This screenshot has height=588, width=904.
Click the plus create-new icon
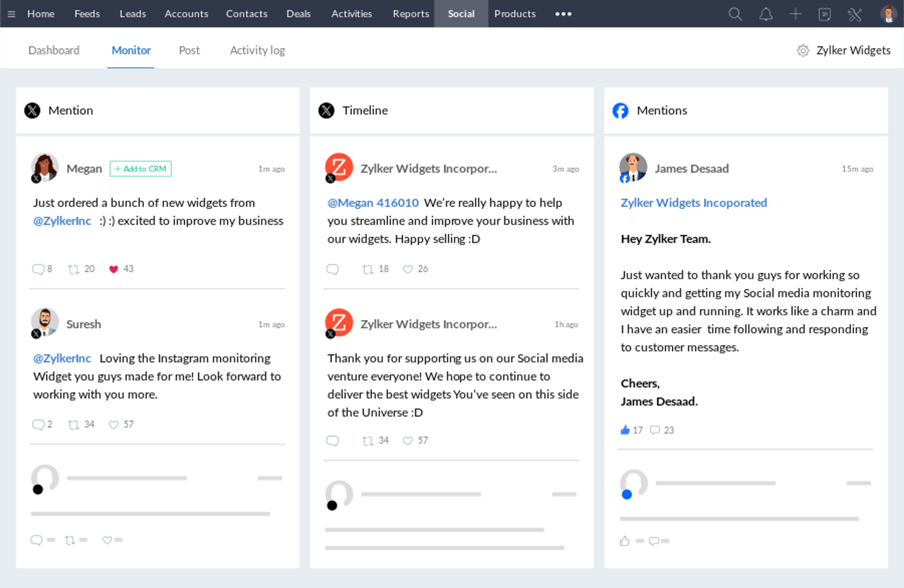coord(795,14)
